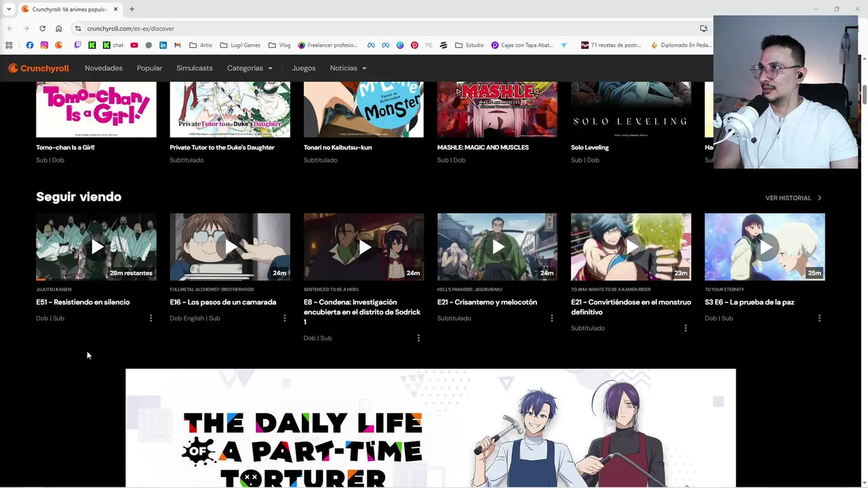This screenshot has width=868, height=488.
Task: Open the Kick chat bookmark
Action: click(x=113, y=45)
